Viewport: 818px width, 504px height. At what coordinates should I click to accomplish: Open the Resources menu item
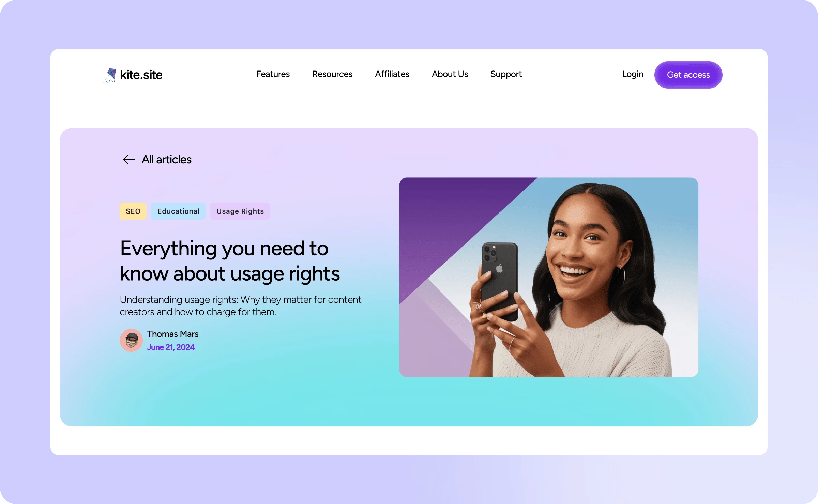[332, 74]
